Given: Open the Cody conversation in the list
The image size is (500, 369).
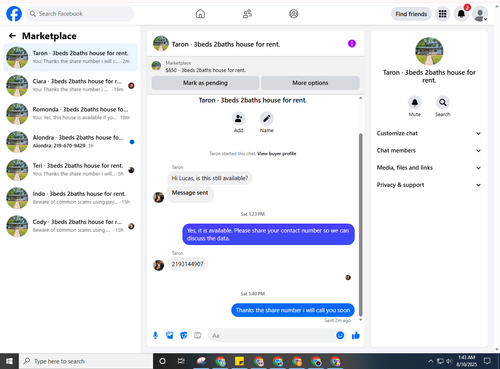Looking at the screenshot, I should tap(70, 226).
